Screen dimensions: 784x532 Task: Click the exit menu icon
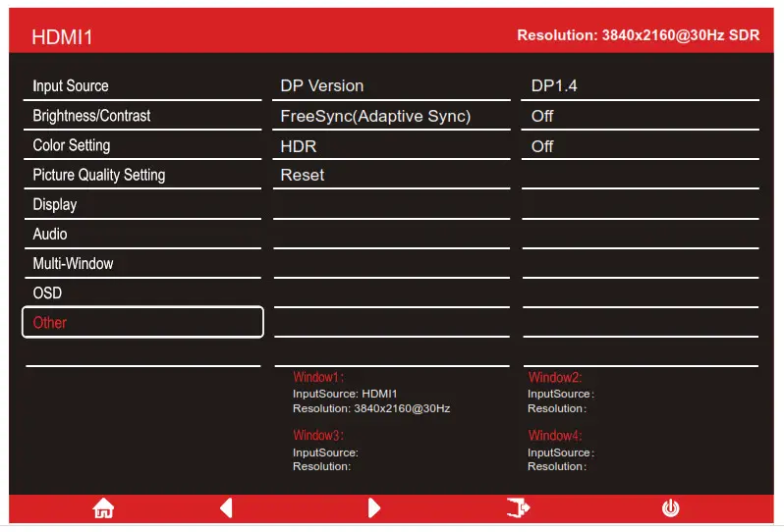pos(518,508)
